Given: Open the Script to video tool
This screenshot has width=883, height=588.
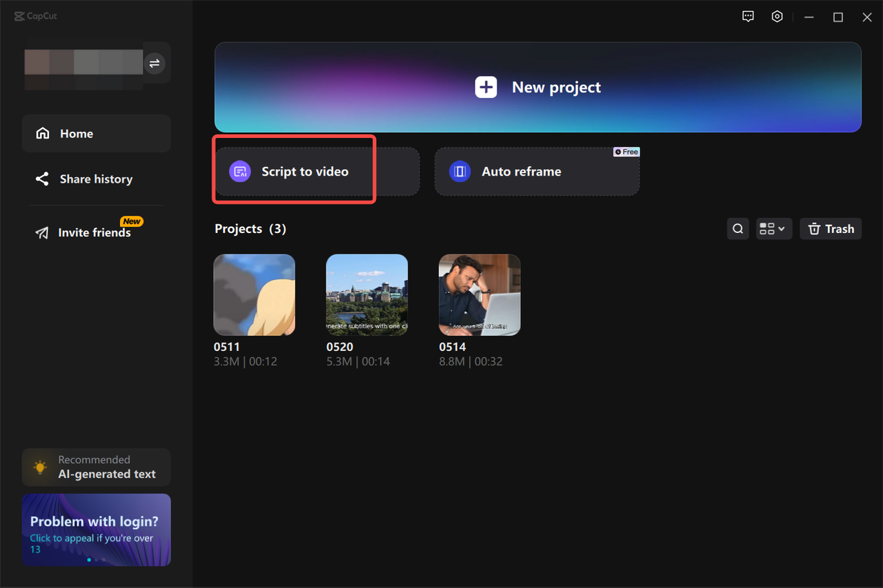Looking at the screenshot, I should [294, 171].
